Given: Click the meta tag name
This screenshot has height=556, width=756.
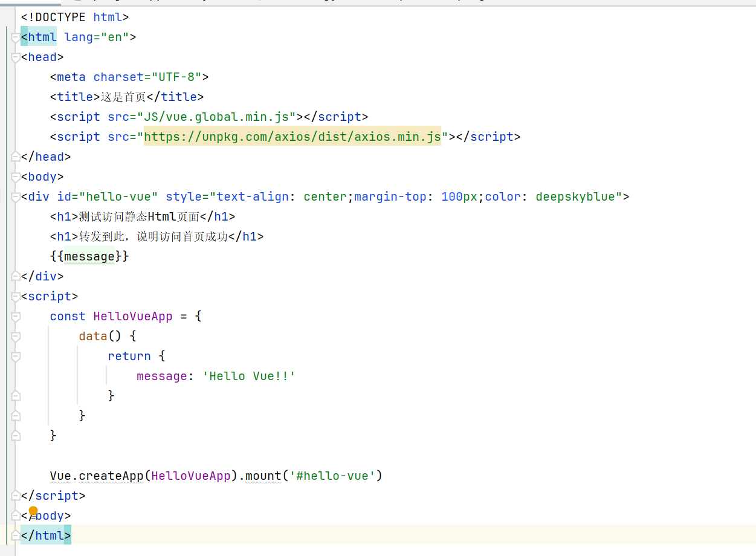Looking at the screenshot, I should [71, 77].
